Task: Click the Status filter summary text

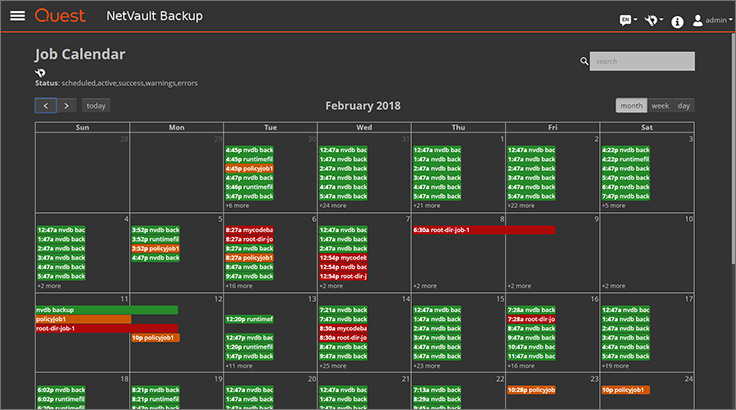Action: (116, 83)
